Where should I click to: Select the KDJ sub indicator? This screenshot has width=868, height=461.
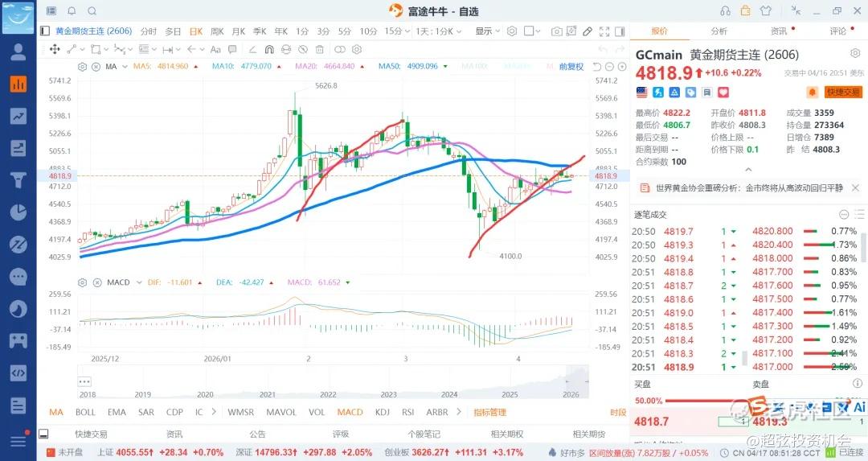tap(382, 412)
